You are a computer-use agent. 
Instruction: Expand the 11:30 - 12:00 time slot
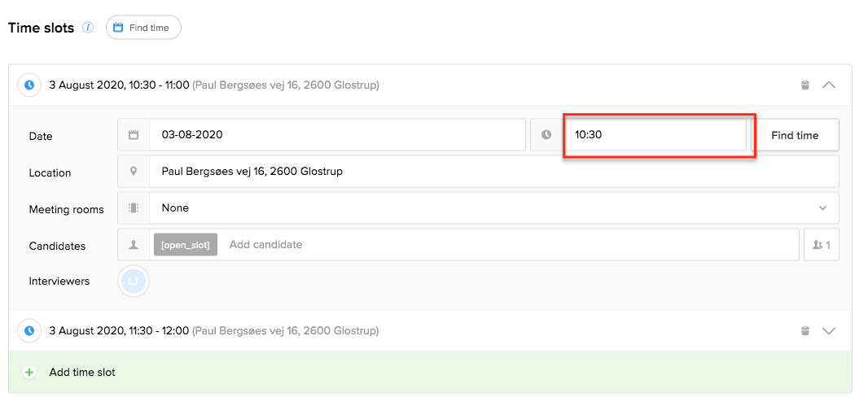tap(829, 331)
